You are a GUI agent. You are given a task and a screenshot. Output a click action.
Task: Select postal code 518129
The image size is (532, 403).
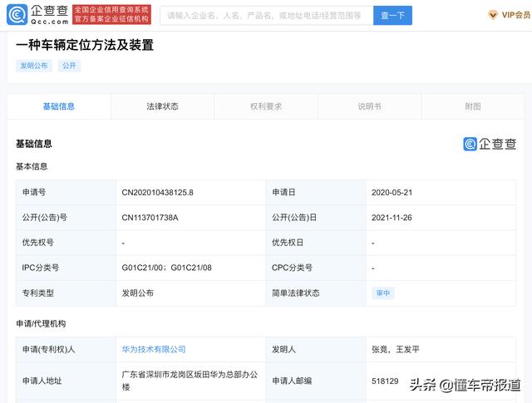(385, 381)
